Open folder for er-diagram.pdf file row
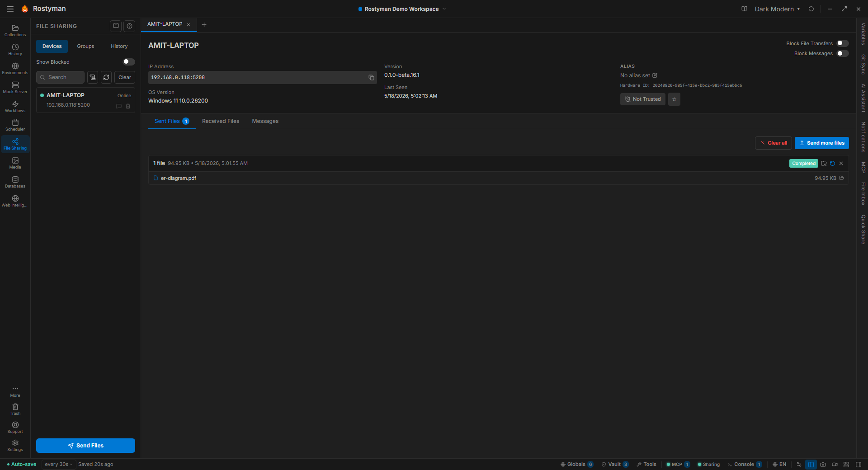This screenshot has width=868, height=470. pyautogui.click(x=841, y=178)
